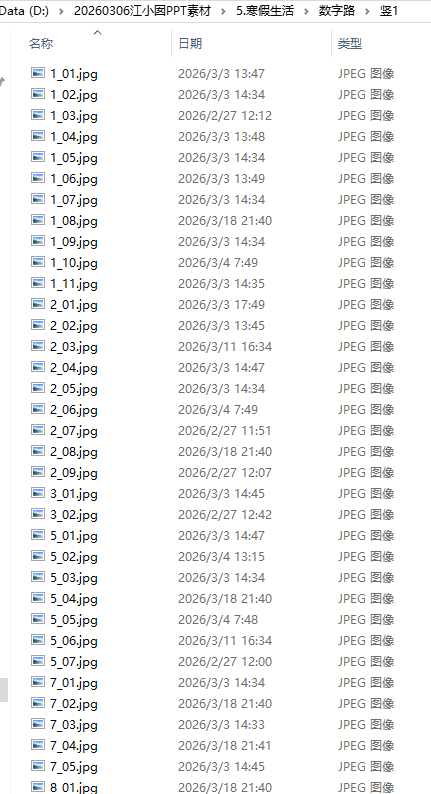Screen dimensions: 431x794
Task: Sort files by 类型 column header
Action: click(x=349, y=44)
